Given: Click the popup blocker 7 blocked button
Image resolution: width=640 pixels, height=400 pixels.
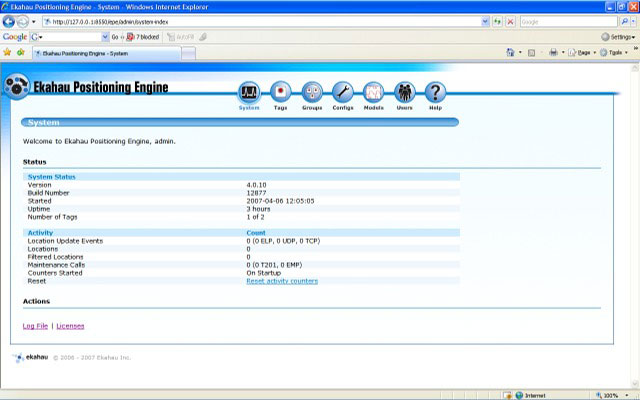Looking at the screenshot, I should coord(142,37).
